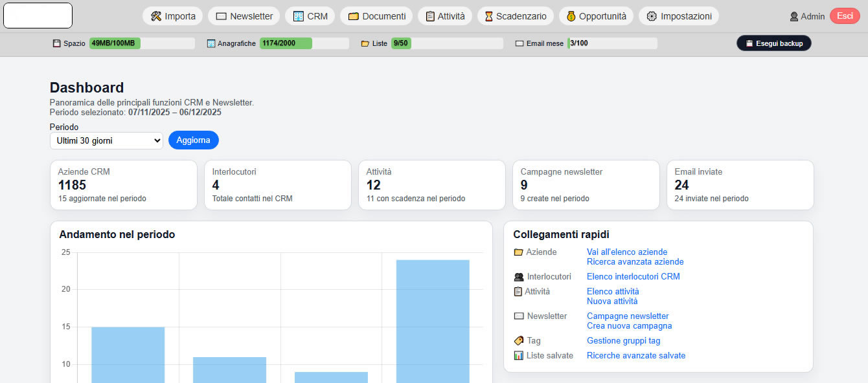Open Elenco attività link
The image size is (868, 383).
click(x=613, y=292)
